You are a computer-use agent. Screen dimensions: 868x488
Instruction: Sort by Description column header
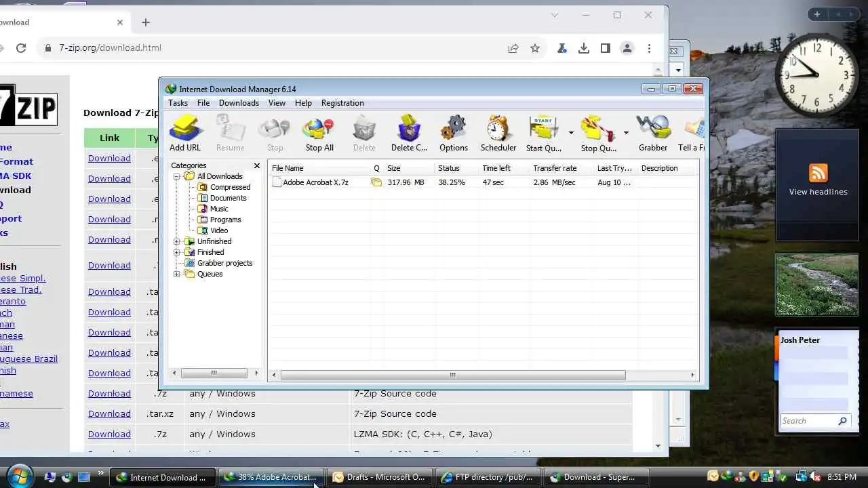[668, 168]
